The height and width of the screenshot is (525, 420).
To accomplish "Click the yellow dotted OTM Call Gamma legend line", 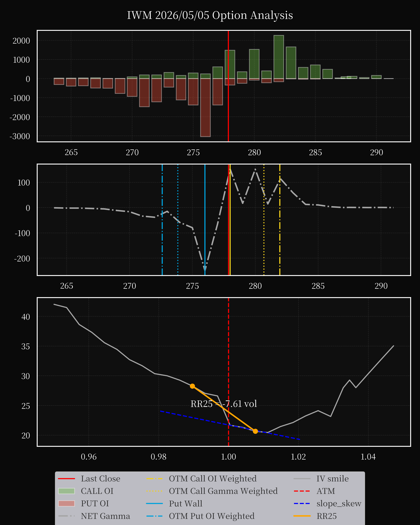I will 155,491.
